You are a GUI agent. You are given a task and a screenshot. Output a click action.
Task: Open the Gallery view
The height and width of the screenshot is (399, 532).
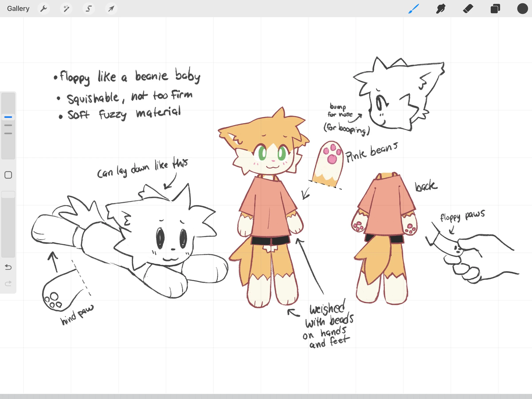(x=18, y=9)
